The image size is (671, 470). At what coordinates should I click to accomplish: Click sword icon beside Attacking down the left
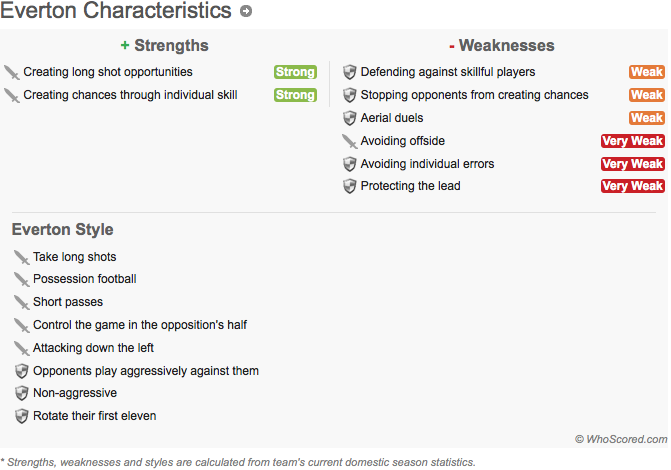click(21, 348)
